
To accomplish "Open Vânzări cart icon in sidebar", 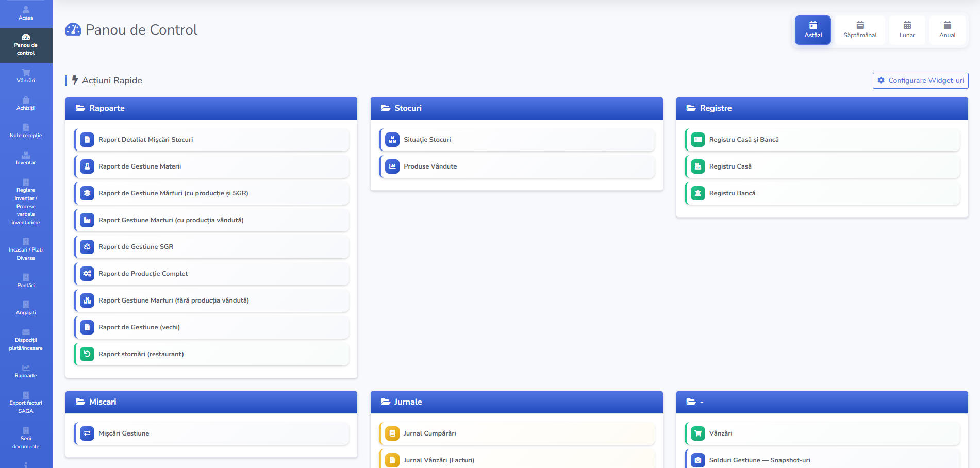I will coord(26,72).
